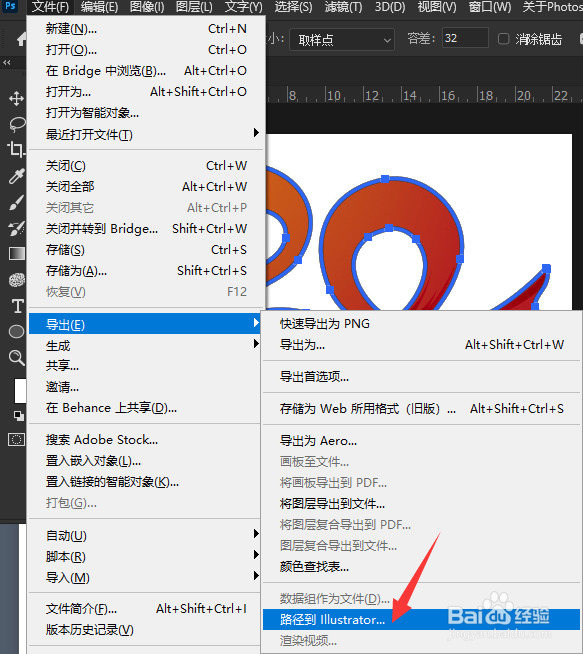Expand the 最近打开文件 submenu
This screenshot has height=654, width=583.
pyautogui.click(x=146, y=134)
